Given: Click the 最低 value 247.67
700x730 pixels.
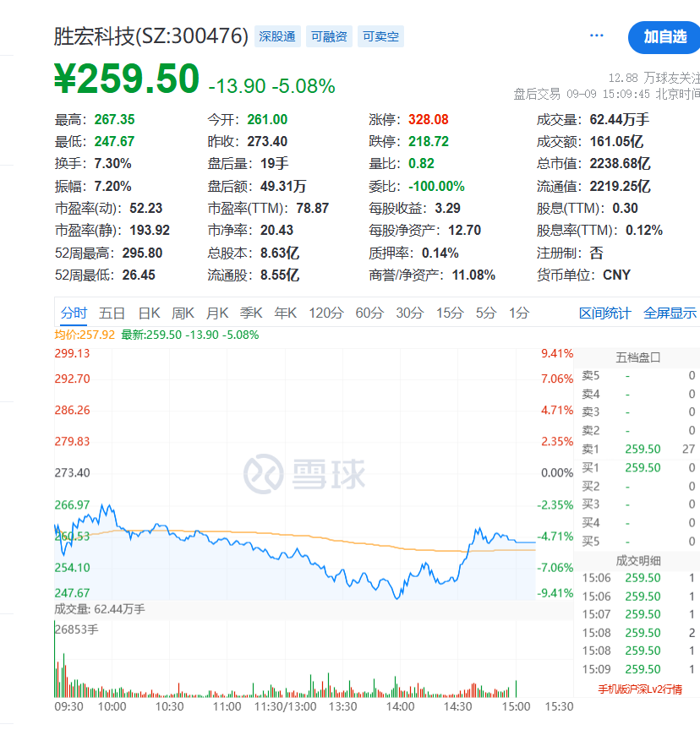Looking at the screenshot, I should coord(115,142).
